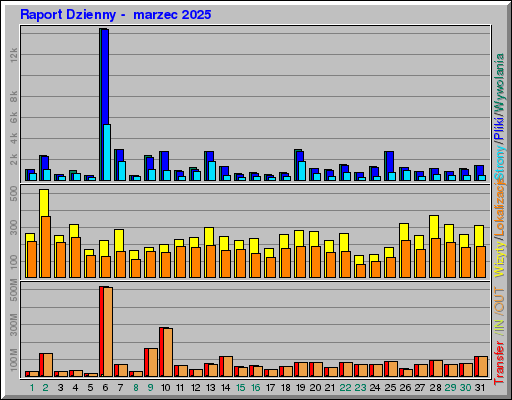This screenshot has width=512, height=400.
Task: Click day label "1" on the axis
Action: (x=32, y=388)
